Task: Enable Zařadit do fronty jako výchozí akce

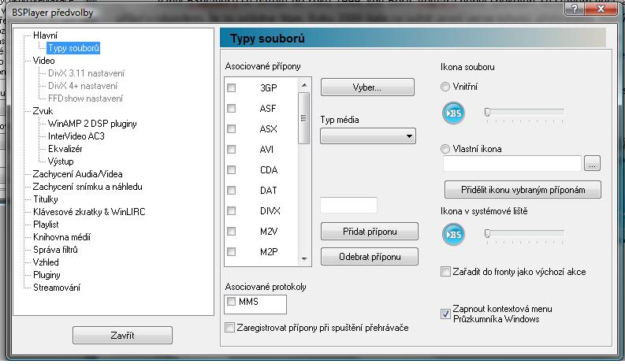Action: [445, 272]
